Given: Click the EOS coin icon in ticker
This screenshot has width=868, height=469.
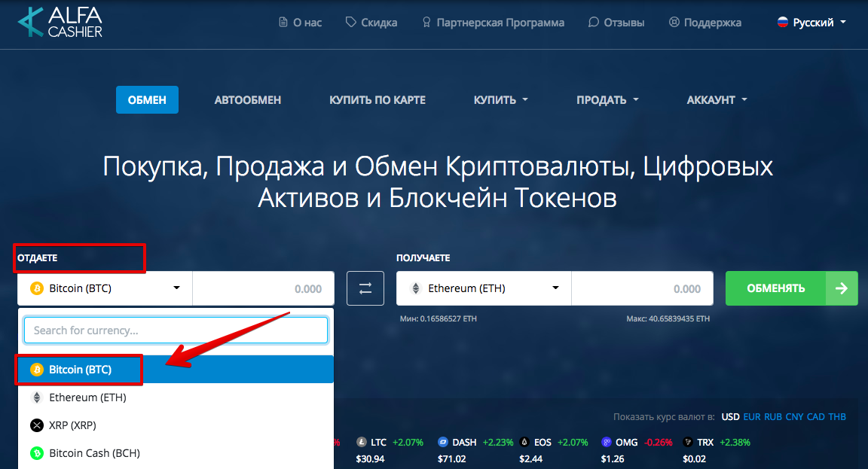Looking at the screenshot, I should pos(524,442).
